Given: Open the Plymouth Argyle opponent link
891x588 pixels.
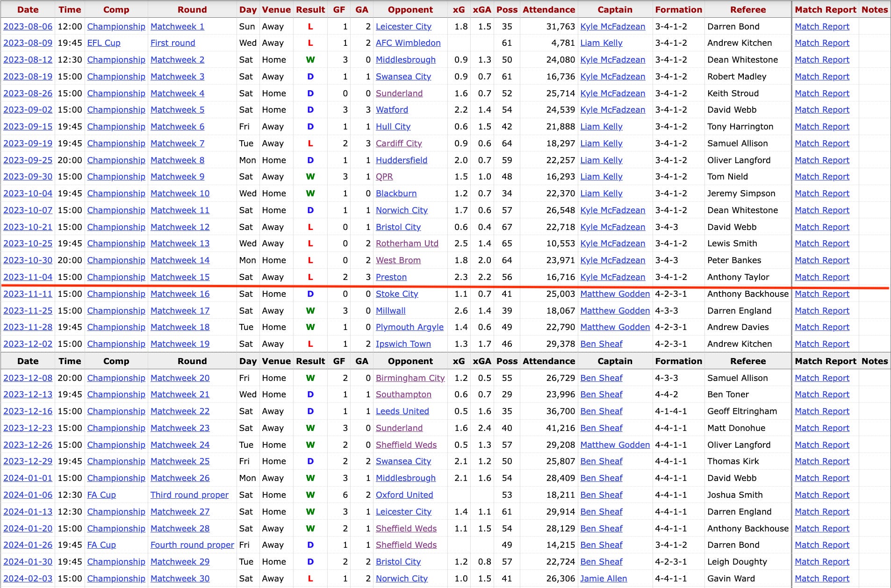Looking at the screenshot, I should [410, 327].
